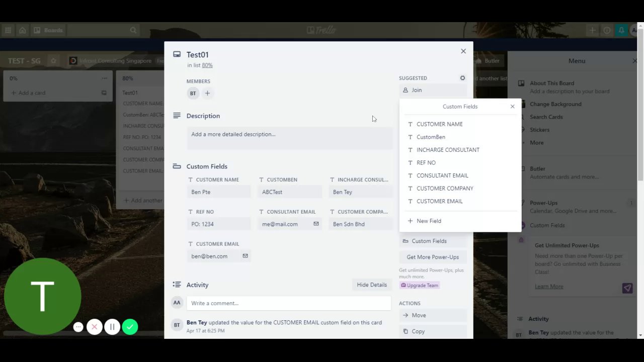Edit the description text area
Screen dimensions: 644x362
(x=289, y=138)
